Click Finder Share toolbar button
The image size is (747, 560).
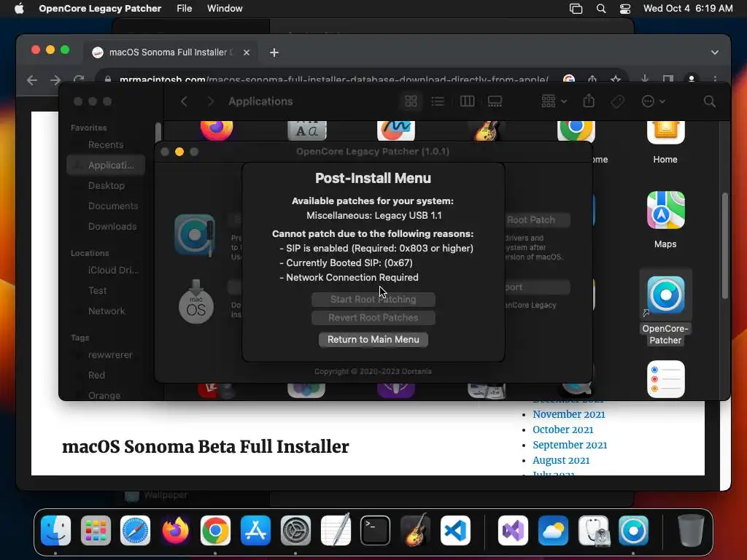click(x=589, y=101)
